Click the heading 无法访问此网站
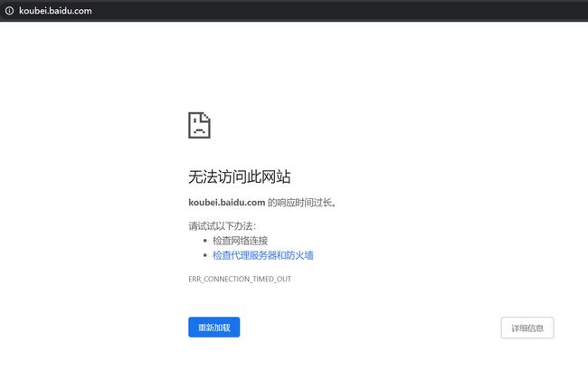Screen dimensions: 588x371 pyautogui.click(x=239, y=176)
